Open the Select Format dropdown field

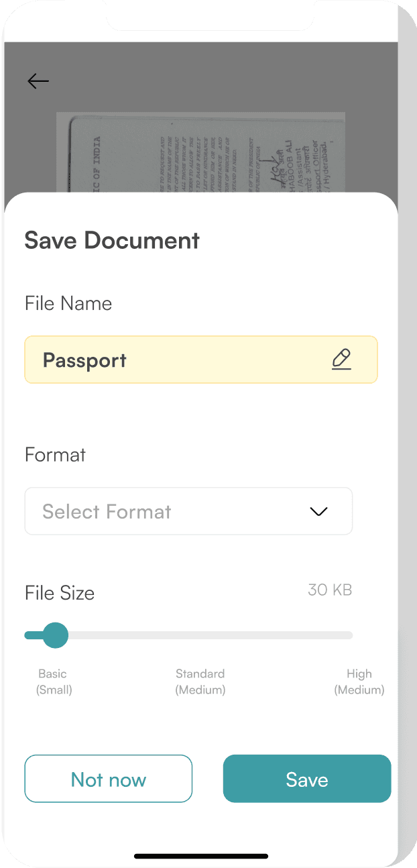pyautogui.click(x=188, y=511)
